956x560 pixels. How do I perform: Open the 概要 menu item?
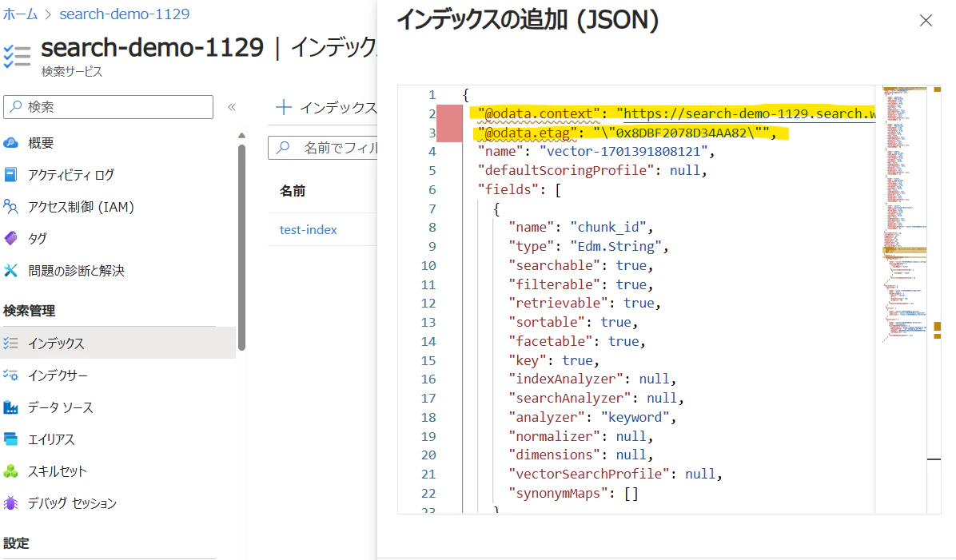(41, 143)
